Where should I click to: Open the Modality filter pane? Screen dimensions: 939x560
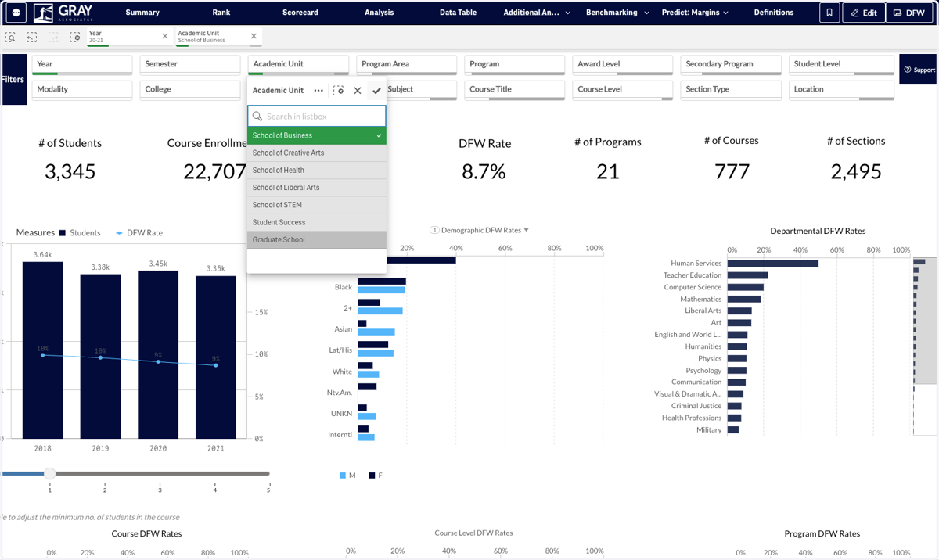point(82,90)
